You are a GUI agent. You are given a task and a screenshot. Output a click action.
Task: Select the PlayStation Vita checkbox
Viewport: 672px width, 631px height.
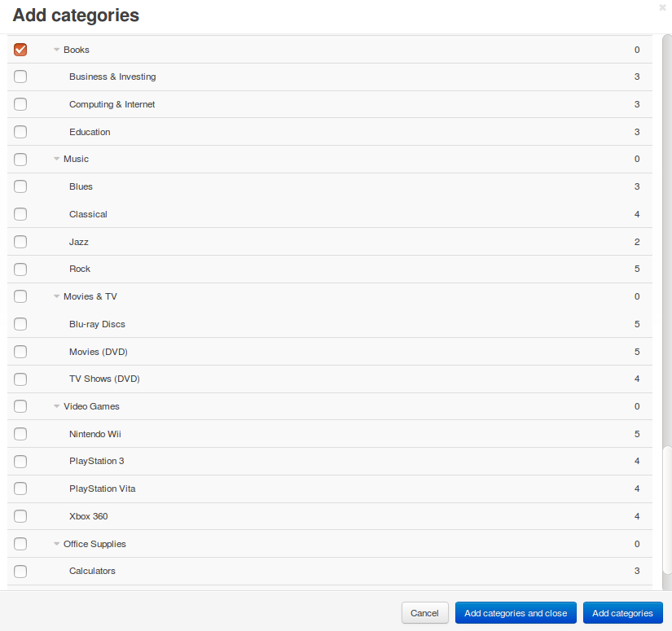coord(20,489)
